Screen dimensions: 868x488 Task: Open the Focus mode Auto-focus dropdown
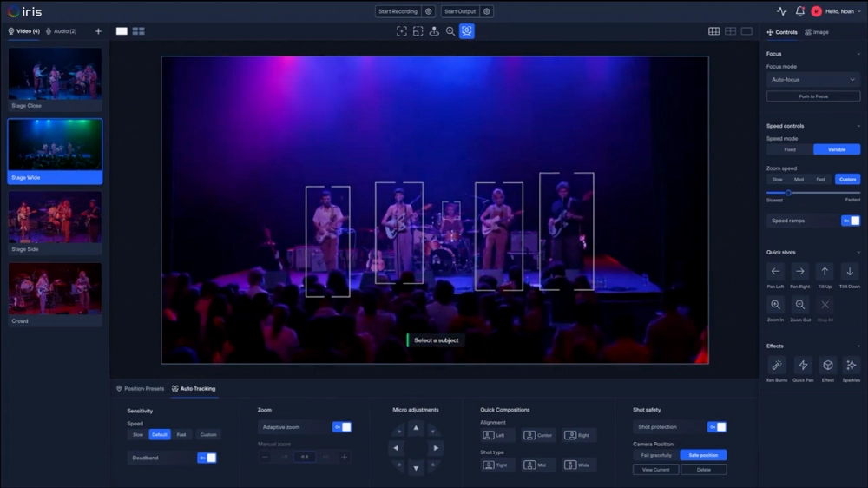point(812,80)
